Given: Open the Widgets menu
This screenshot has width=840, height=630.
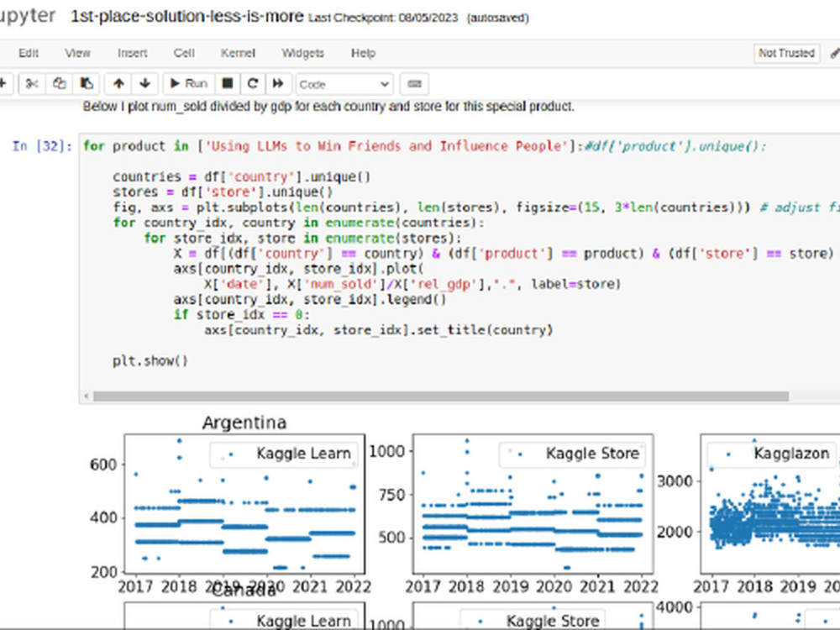Looking at the screenshot, I should coord(302,53).
